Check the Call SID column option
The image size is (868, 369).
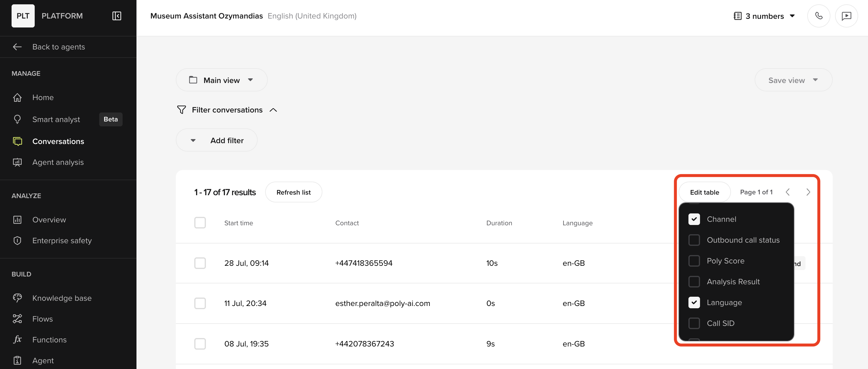(x=694, y=323)
